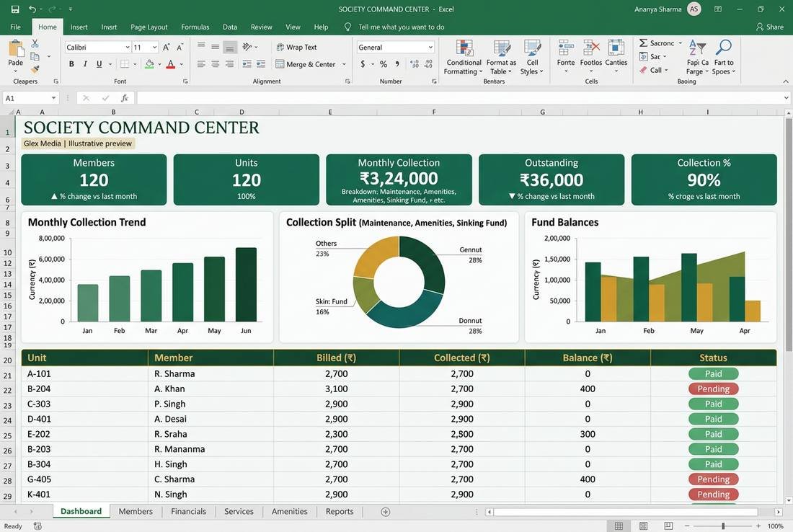Toggle the highlighted Bottom Align button
The width and height of the screenshot is (793, 532).
[x=229, y=48]
